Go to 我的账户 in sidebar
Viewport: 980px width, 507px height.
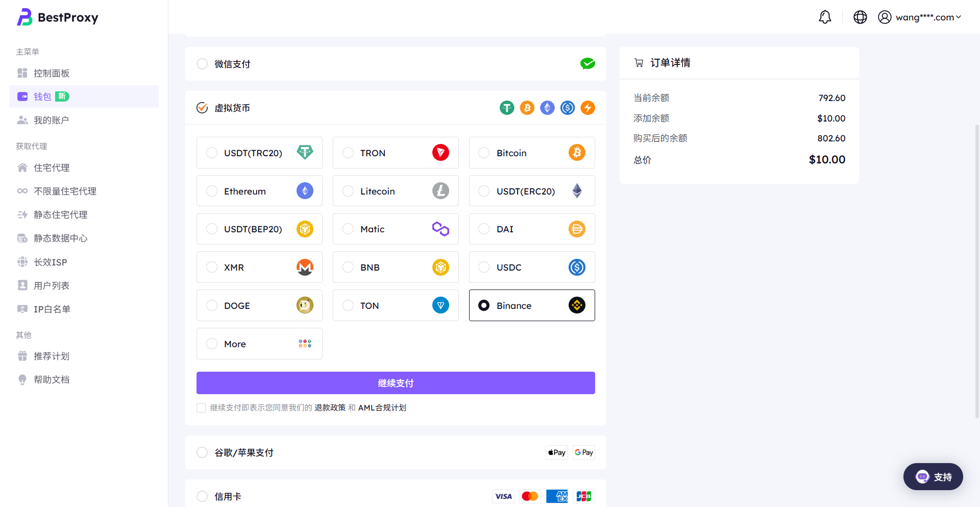pyautogui.click(x=84, y=120)
